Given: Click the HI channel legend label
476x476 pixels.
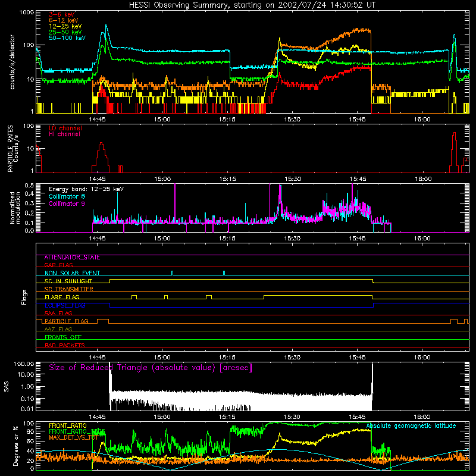Looking at the screenshot, I should [64, 134].
